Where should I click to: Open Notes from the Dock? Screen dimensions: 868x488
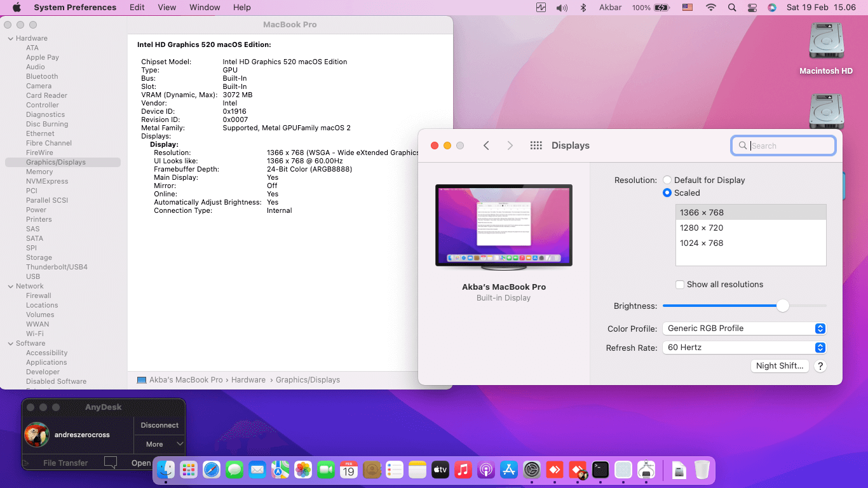pos(417,470)
